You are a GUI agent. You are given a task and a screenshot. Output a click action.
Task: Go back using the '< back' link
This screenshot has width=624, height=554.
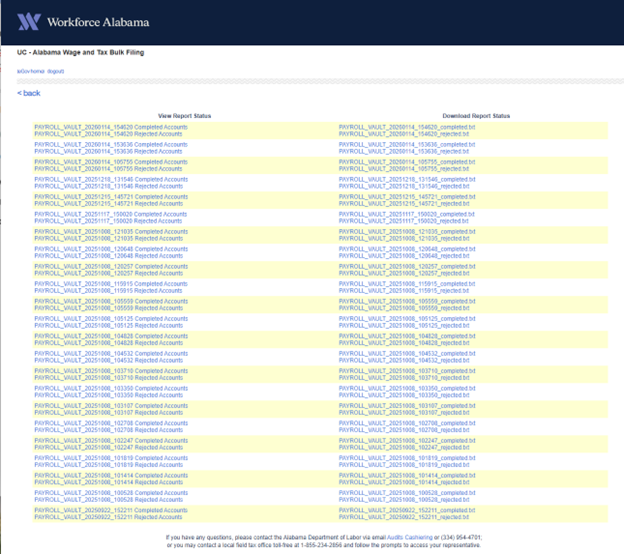pos(29,93)
